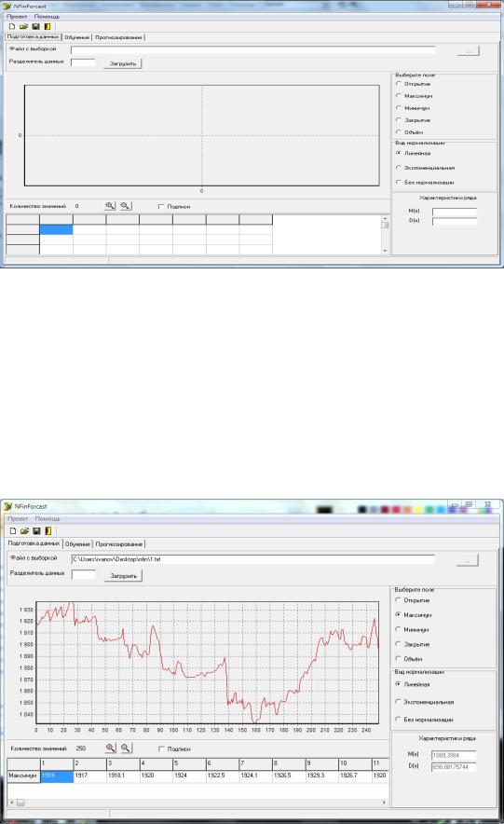Click Save disk icon in loaded-chart window
Image resolution: width=504 pixels, height=824 pixels.
pos(36,530)
